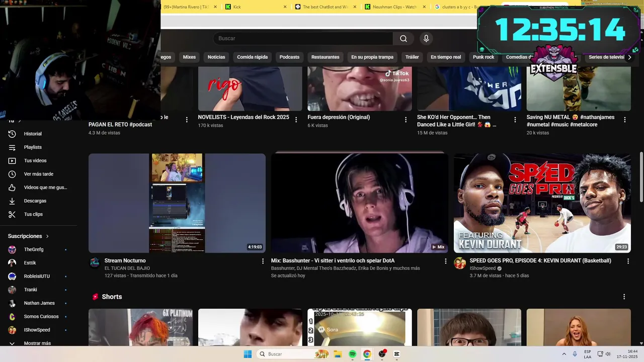Open Spotify from the taskbar
The image size is (644, 362).
tap(352, 354)
